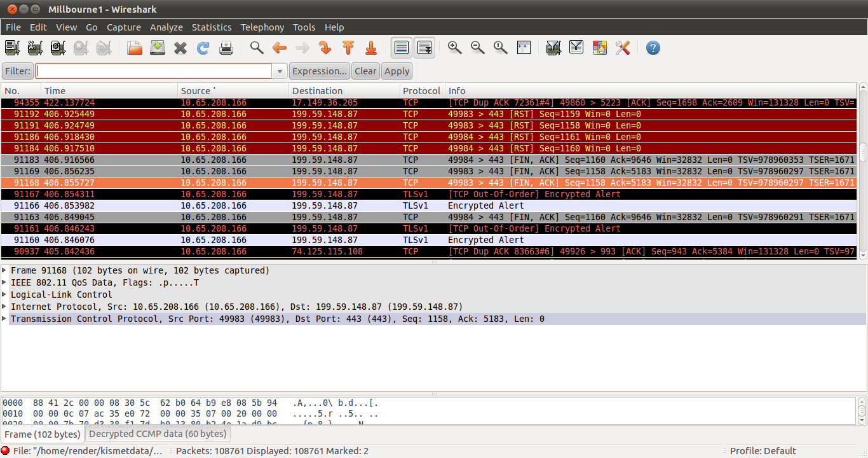Image resolution: width=868 pixels, height=458 pixels.
Task: Select packet 94355 row
Action: [x=429, y=102]
